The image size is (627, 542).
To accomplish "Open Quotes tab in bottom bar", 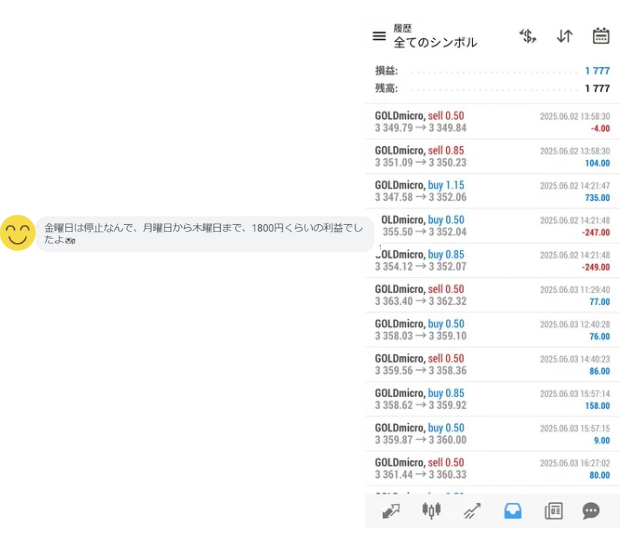I will (391, 511).
